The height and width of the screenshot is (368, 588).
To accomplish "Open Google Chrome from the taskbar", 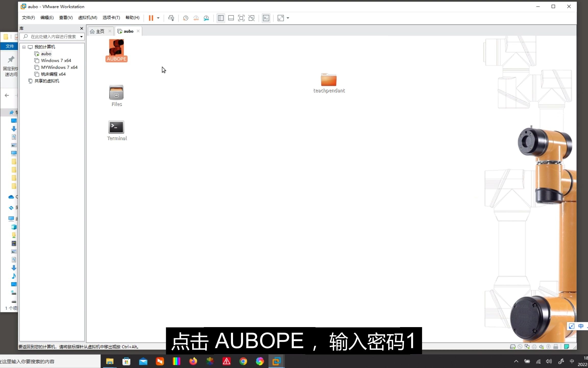I will point(243,361).
